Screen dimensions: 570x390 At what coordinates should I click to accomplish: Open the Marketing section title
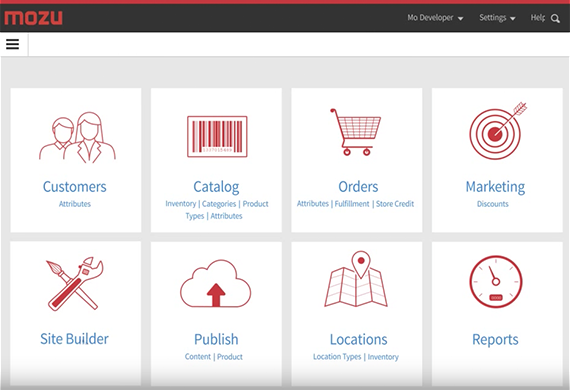(495, 187)
